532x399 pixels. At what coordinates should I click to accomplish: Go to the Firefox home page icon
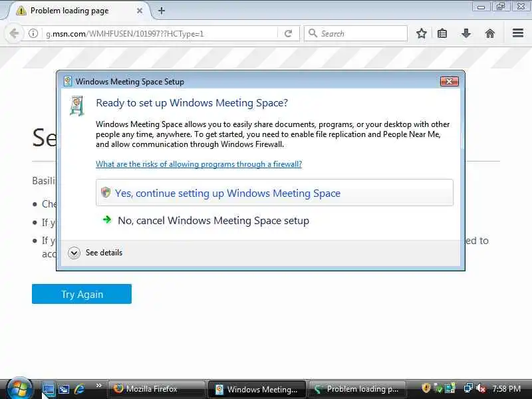coord(490,34)
